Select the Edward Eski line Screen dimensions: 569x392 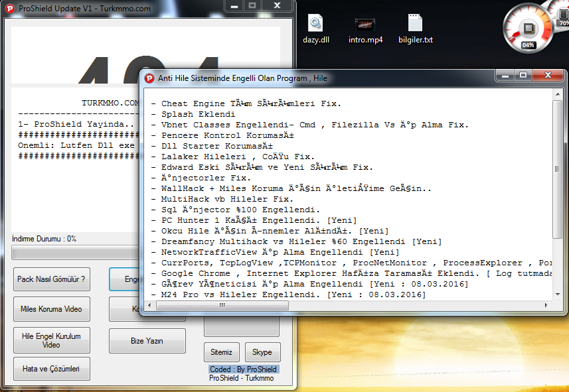[262, 167]
